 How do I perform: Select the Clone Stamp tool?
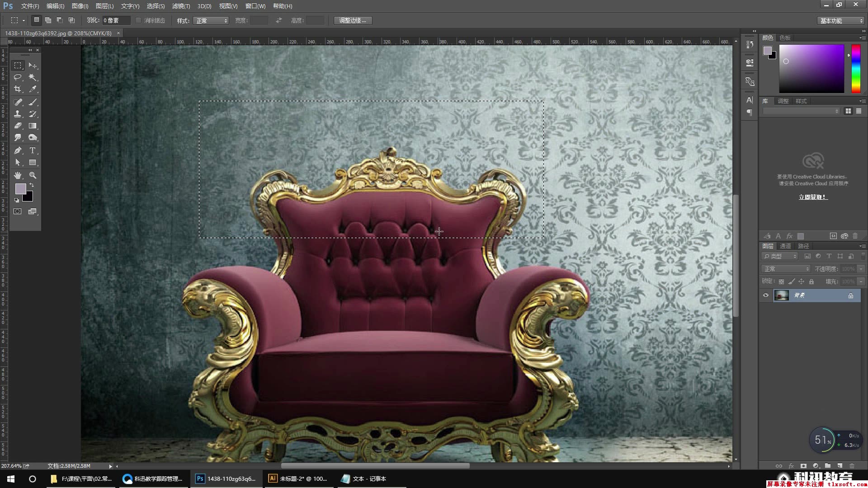point(18,114)
